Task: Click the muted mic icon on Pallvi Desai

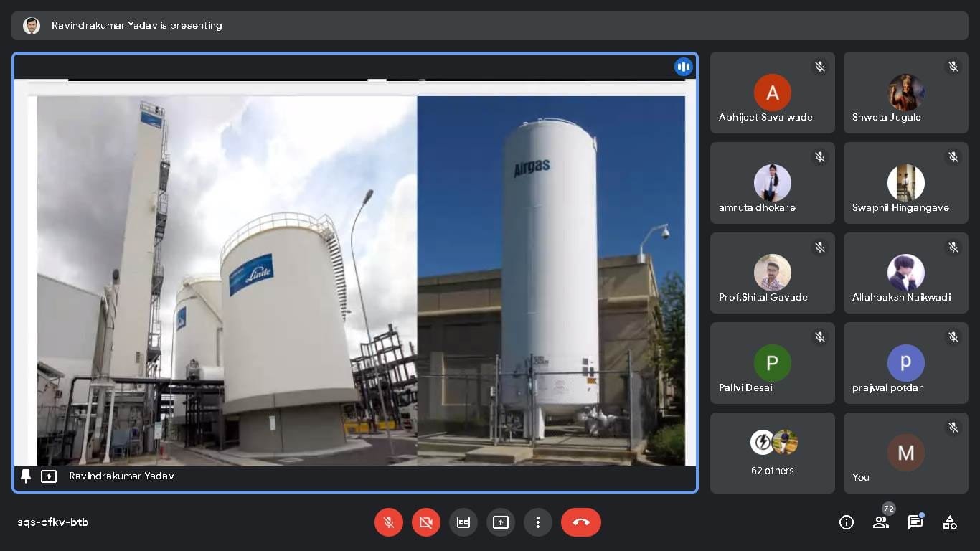Action: pyautogui.click(x=819, y=337)
